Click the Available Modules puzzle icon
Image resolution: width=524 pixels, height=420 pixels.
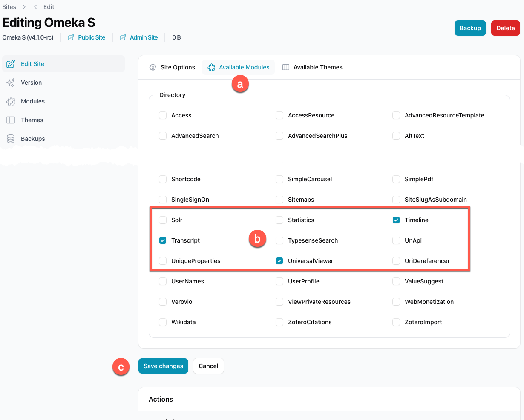click(x=211, y=67)
